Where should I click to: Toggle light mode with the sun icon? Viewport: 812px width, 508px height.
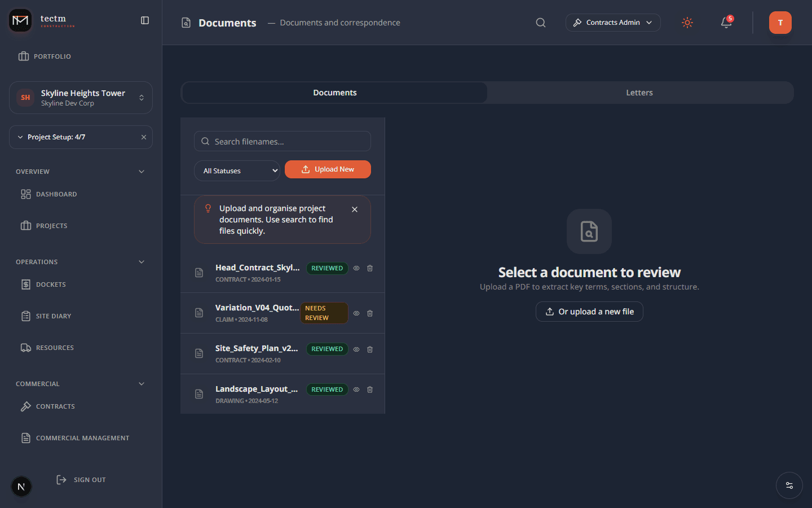click(x=687, y=23)
